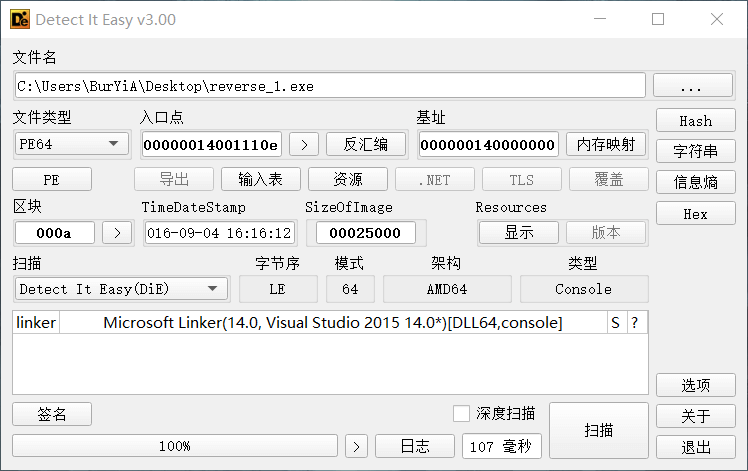Click the arrow next to entry point
Viewport: 748px width, 471px height.
(304, 145)
